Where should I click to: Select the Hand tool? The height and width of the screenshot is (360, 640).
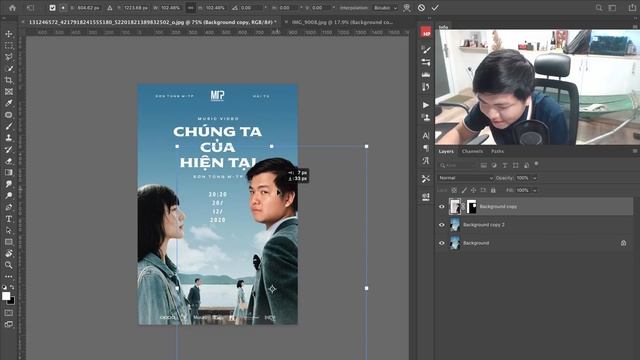(x=9, y=253)
